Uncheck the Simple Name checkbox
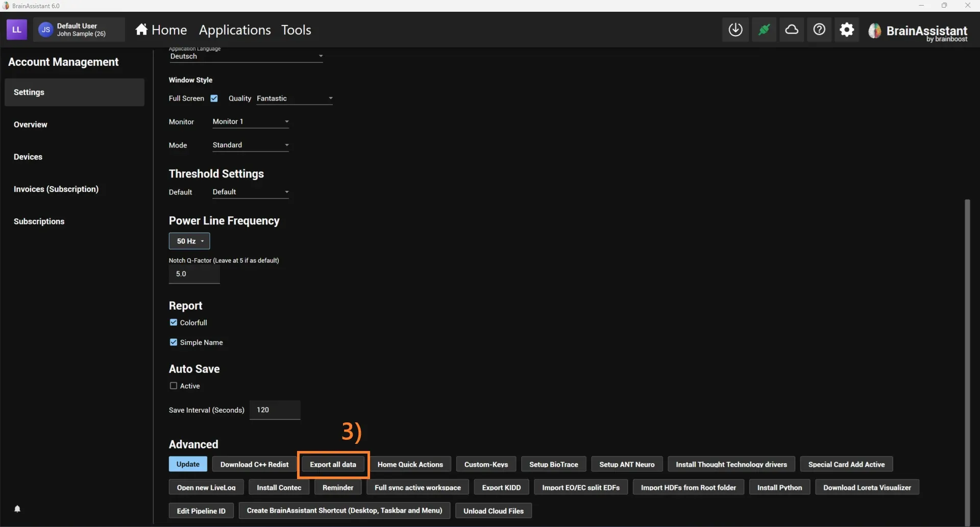980x527 pixels. (x=174, y=342)
